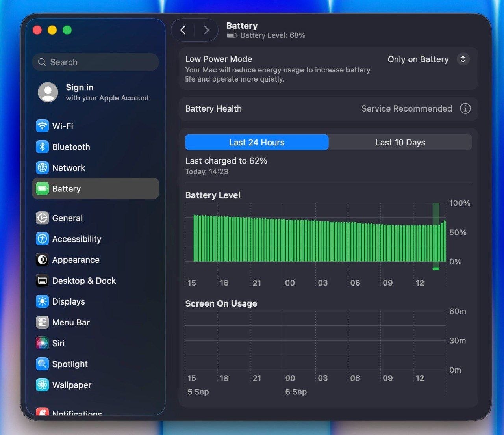
Task: Click the 6 Sep date label
Action: click(296, 392)
